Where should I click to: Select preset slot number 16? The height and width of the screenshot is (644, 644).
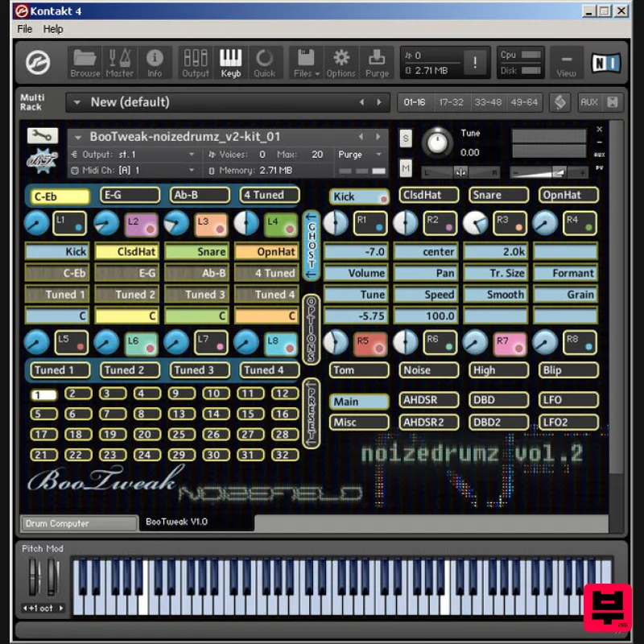(285, 414)
